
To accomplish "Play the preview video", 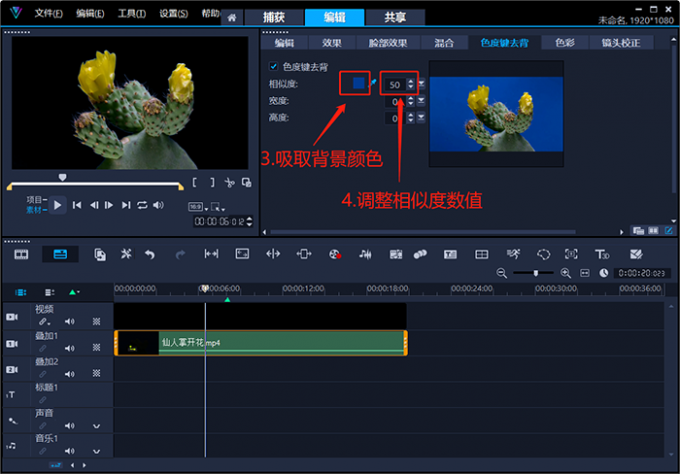I will [x=57, y=205].
